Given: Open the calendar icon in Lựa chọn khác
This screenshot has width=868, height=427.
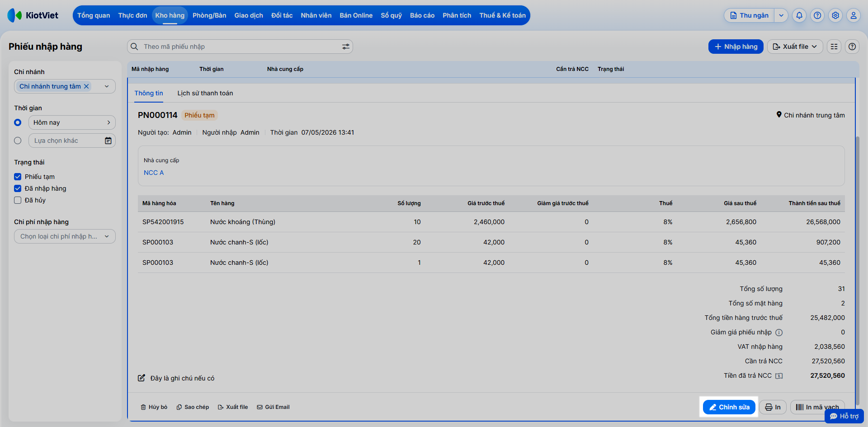Looking at the screenshot, I should pyautogui.click(x=108, y=141).
